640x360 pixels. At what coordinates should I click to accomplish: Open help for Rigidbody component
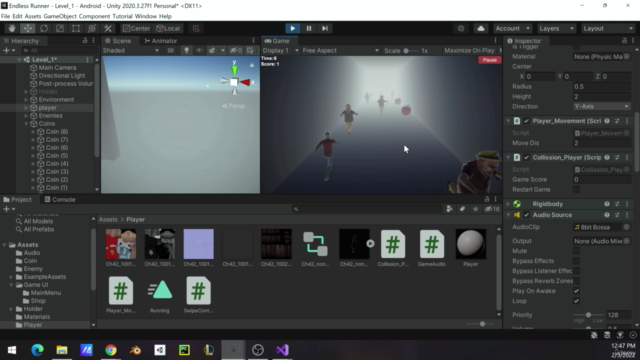coord(607,204)
